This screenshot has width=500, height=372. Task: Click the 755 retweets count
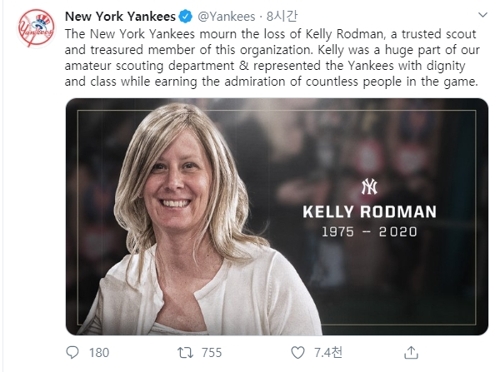[212, 353]
